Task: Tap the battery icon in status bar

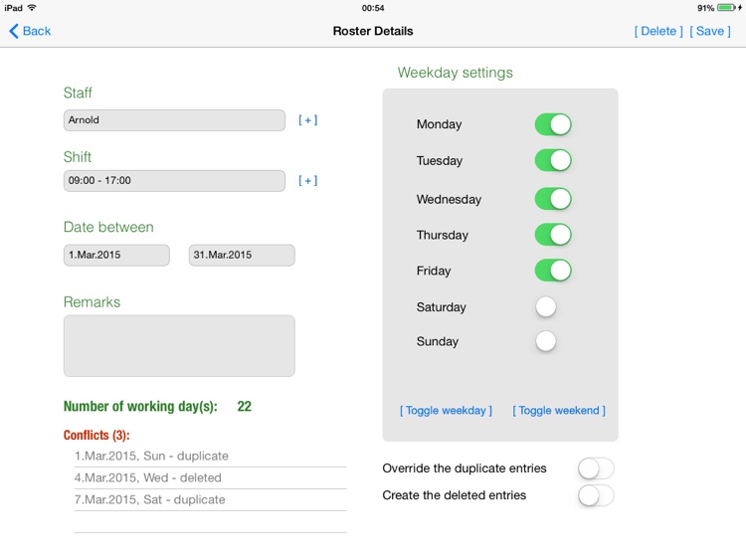Action: (726, 8)
